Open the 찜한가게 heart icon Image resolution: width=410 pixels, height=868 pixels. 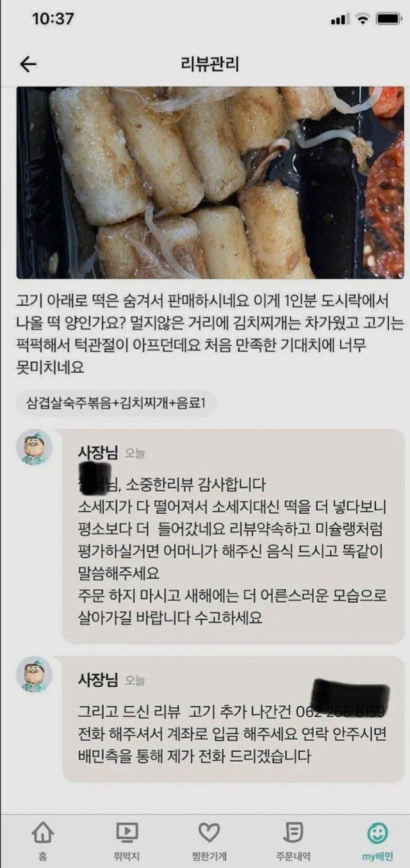point(209,833)
